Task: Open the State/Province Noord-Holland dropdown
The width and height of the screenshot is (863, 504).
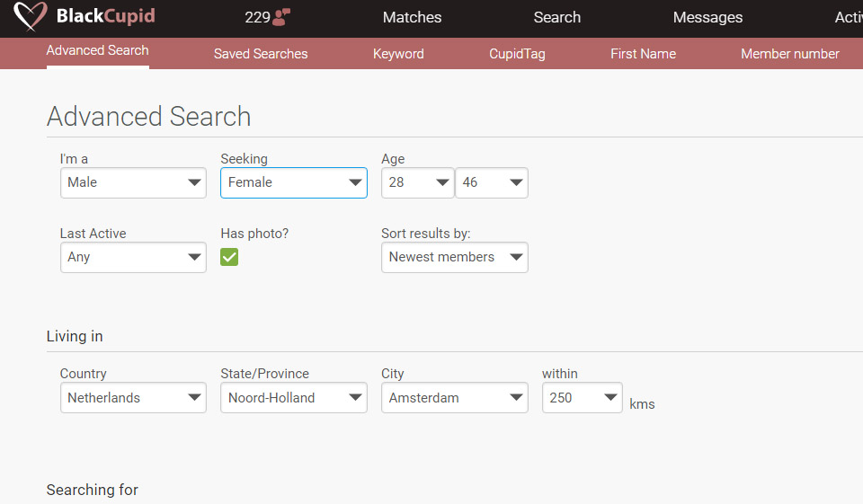Action: 293,398
